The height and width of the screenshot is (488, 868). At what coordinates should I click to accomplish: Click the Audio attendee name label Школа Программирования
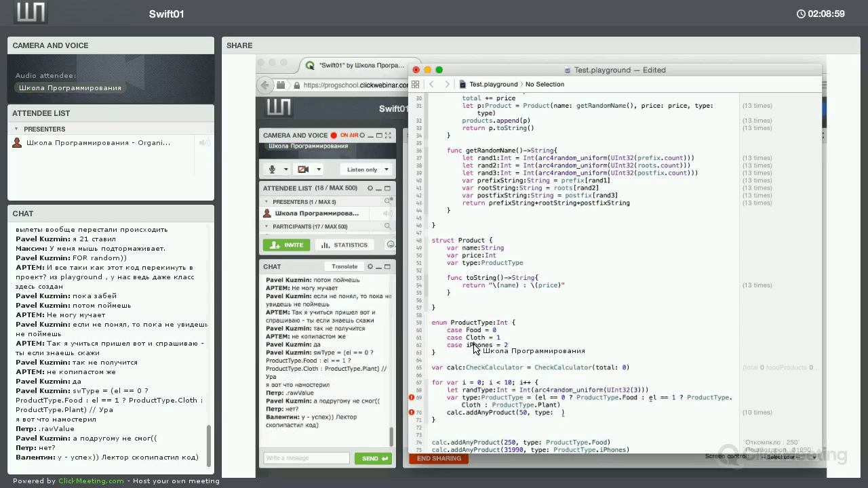tap(70, 88)
